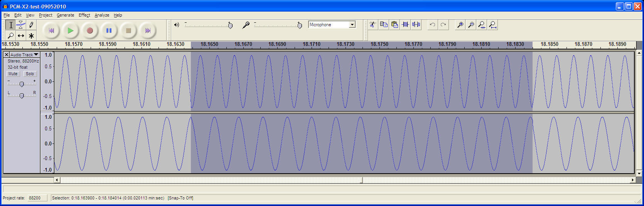644x206 pixels.
Task: Click the input volume slider
Action: (278, 25)
